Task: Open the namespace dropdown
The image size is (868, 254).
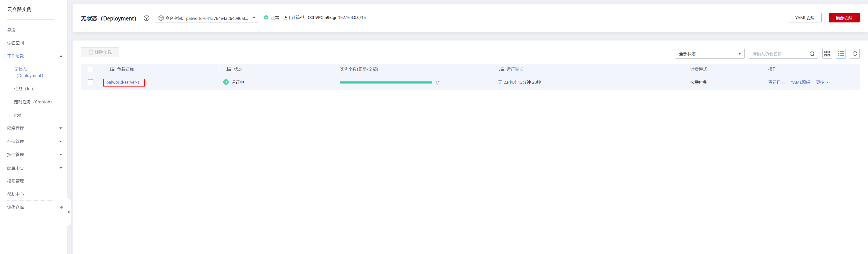Action: pyautogui.click(x=207, y=18)
